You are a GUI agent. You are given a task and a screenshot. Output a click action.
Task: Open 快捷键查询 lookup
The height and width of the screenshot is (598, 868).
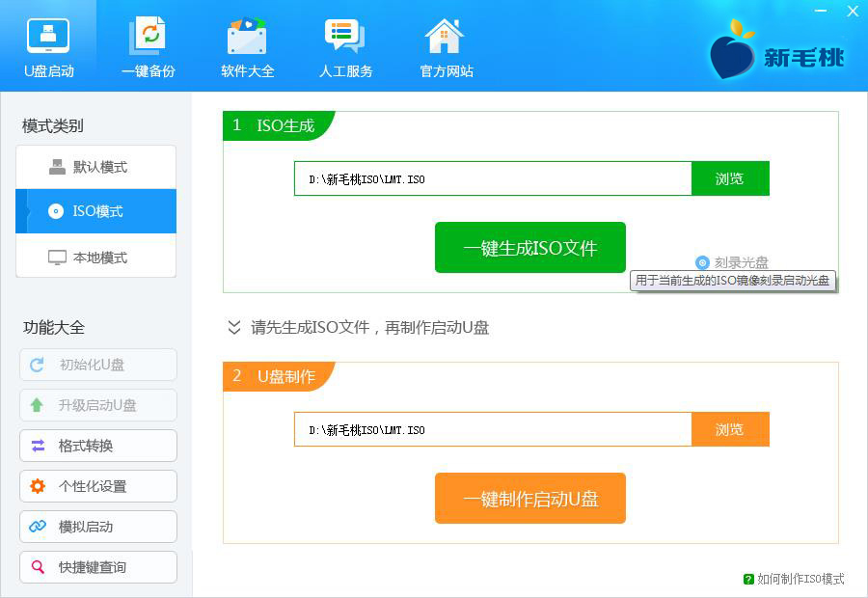point(98,566)
